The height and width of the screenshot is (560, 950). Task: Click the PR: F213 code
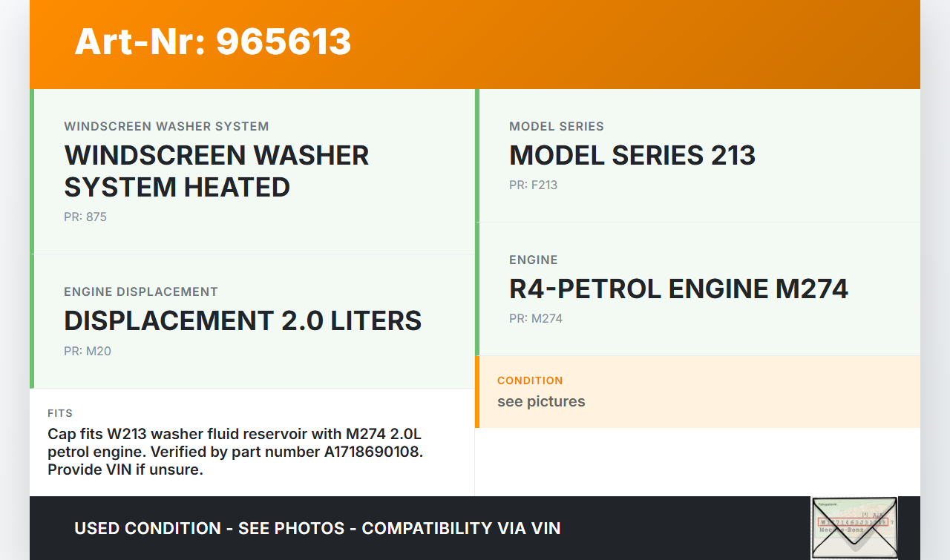click(x=533, y=185)
